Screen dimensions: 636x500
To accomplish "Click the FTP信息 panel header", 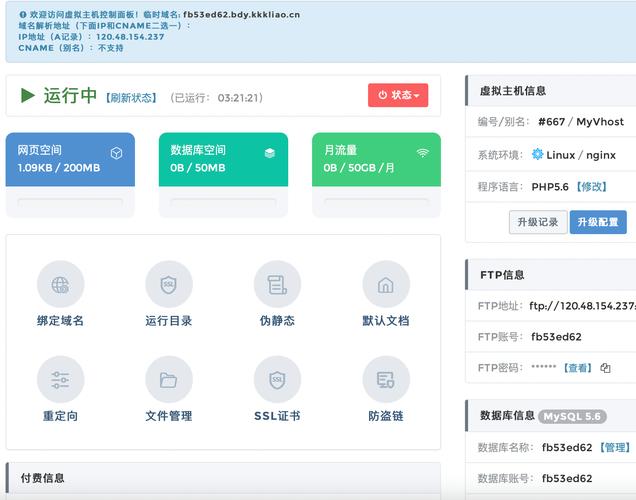I will pos(550,275).
